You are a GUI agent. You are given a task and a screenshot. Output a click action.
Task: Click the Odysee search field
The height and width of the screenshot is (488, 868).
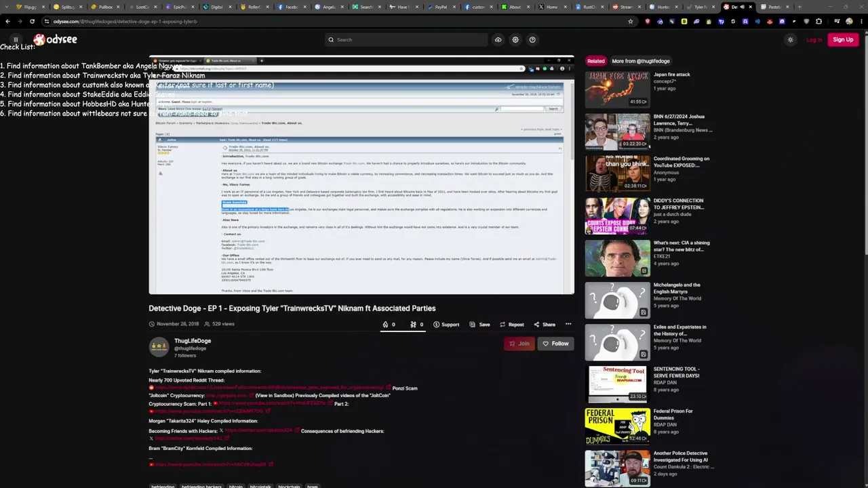point(406,39)
